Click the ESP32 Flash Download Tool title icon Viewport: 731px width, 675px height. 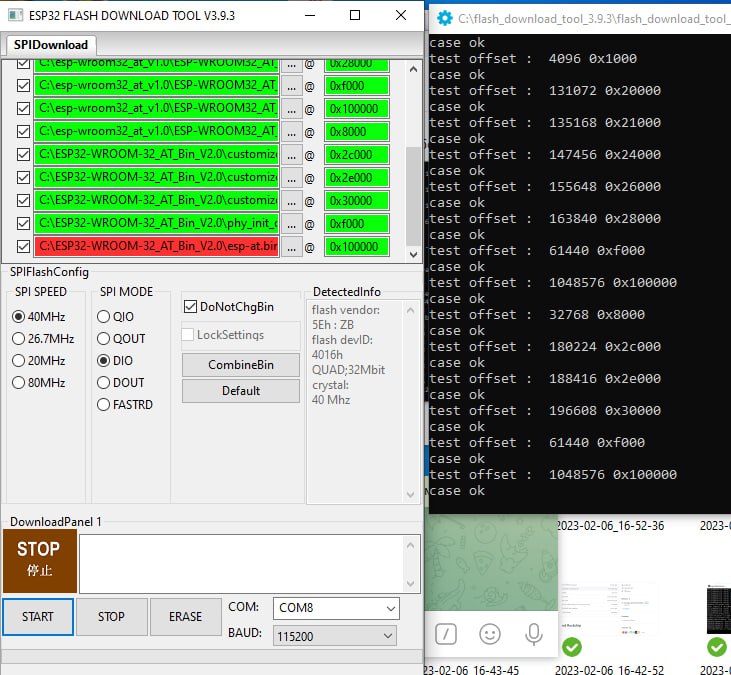[x=15, y=15]
